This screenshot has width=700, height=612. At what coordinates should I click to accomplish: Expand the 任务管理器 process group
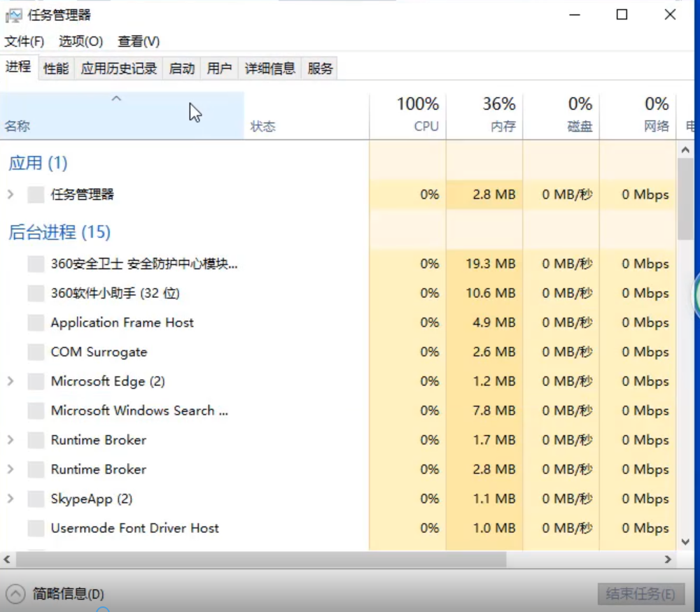coord(10,194)
